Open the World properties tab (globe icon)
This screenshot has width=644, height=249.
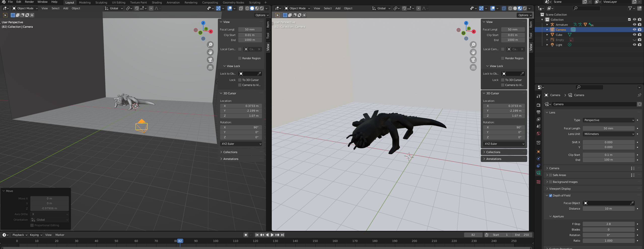(538, 133)
